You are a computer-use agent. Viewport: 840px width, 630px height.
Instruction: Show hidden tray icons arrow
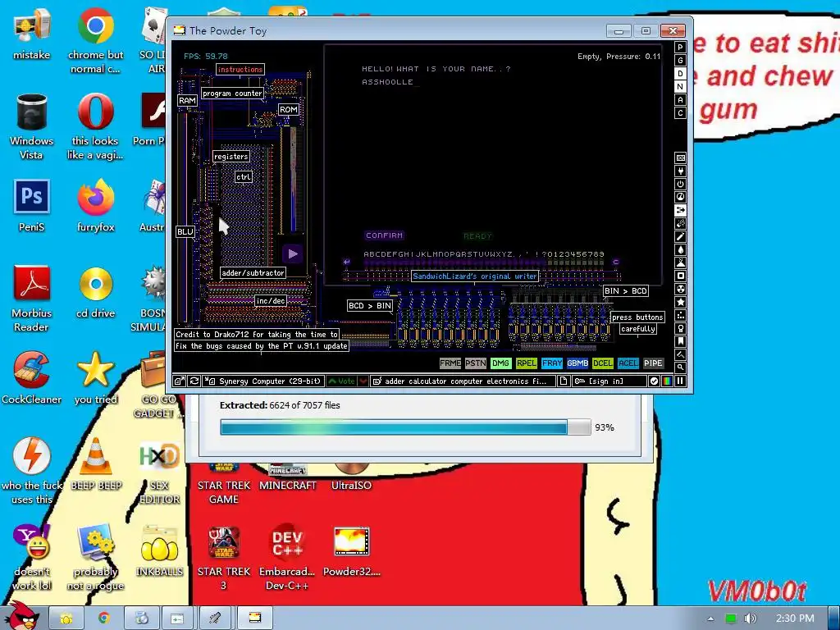(710, 619)
